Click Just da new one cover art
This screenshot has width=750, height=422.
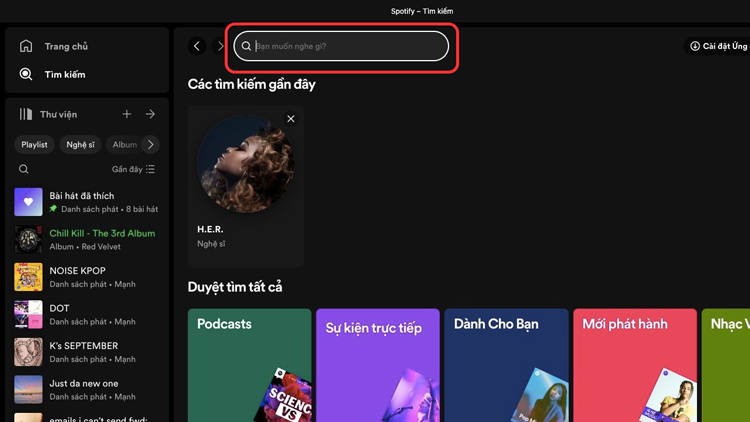click(x=28, y=389)
